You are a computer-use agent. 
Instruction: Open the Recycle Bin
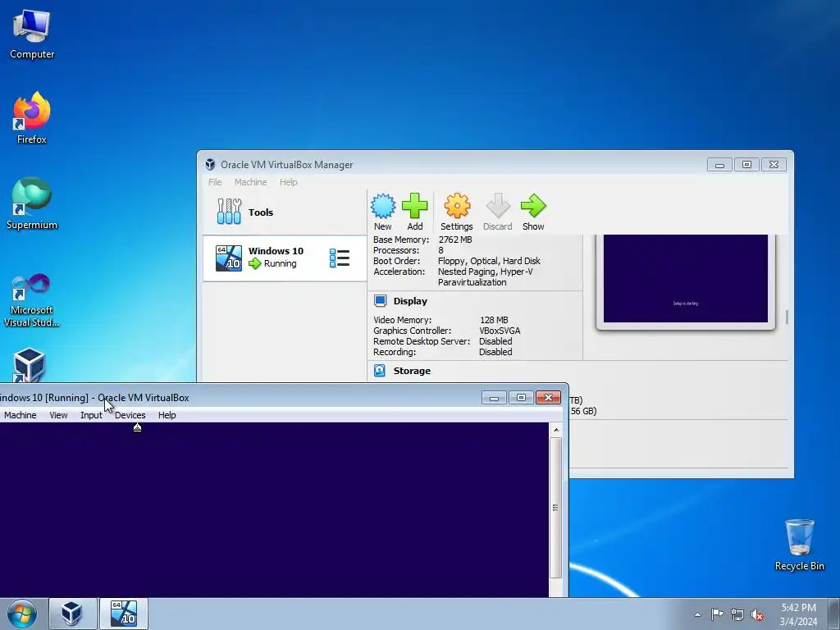pos(799,545)
